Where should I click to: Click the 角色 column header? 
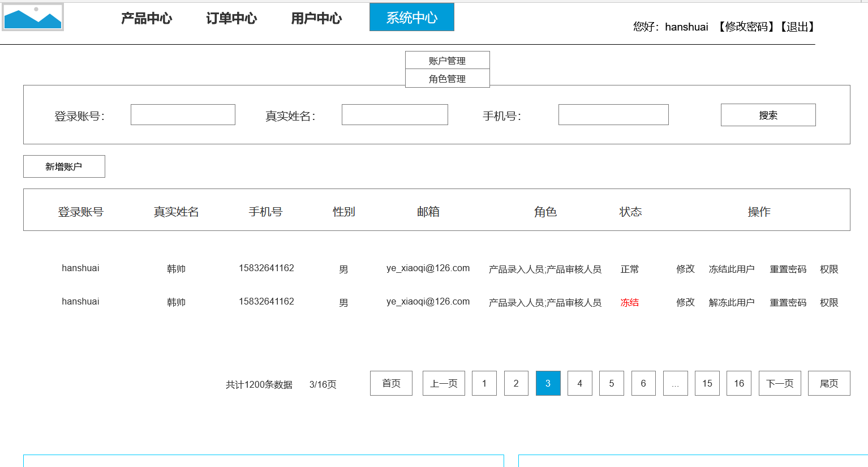pyautogui.click(x=545, y=212)
